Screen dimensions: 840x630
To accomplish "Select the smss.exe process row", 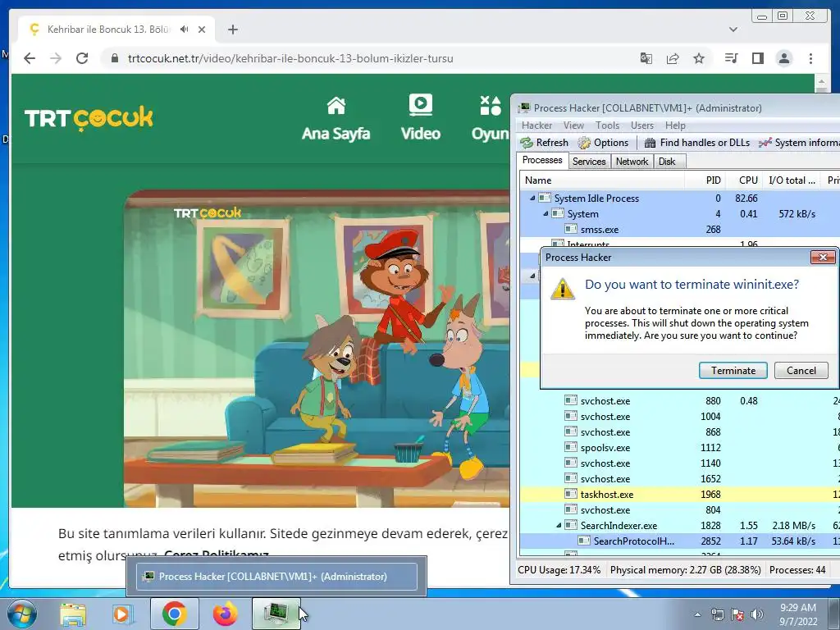I will pos(680,230).
